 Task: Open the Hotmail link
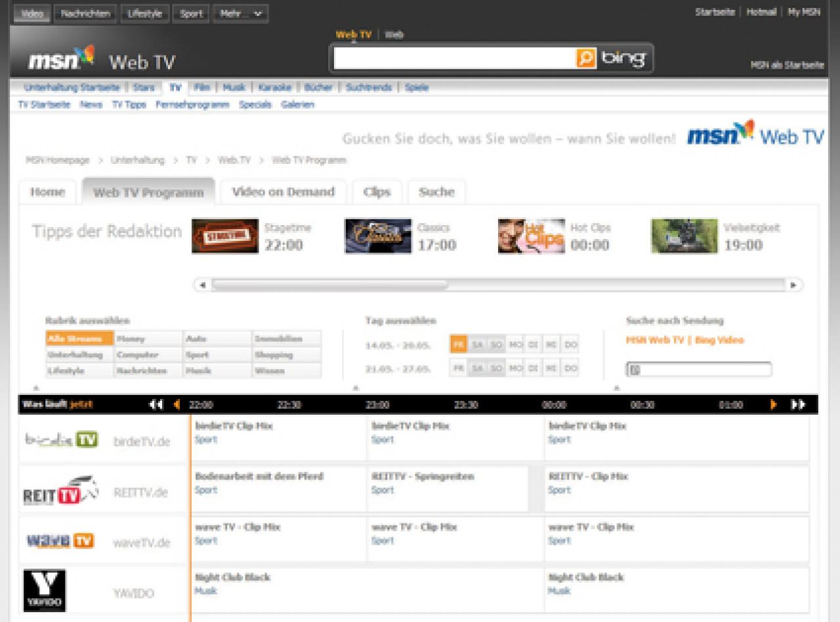tap(761, 12)
